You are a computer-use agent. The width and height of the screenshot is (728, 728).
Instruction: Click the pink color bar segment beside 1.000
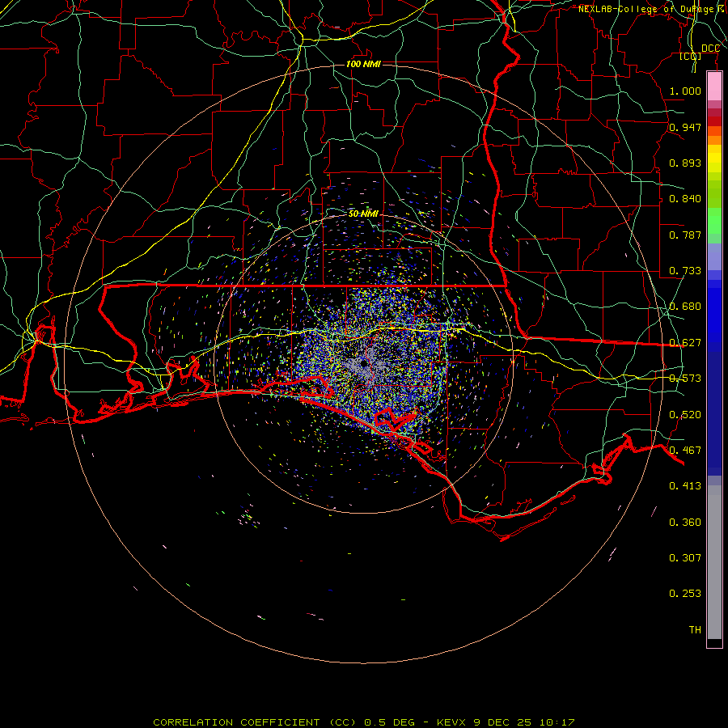click(x=714, y=87)
